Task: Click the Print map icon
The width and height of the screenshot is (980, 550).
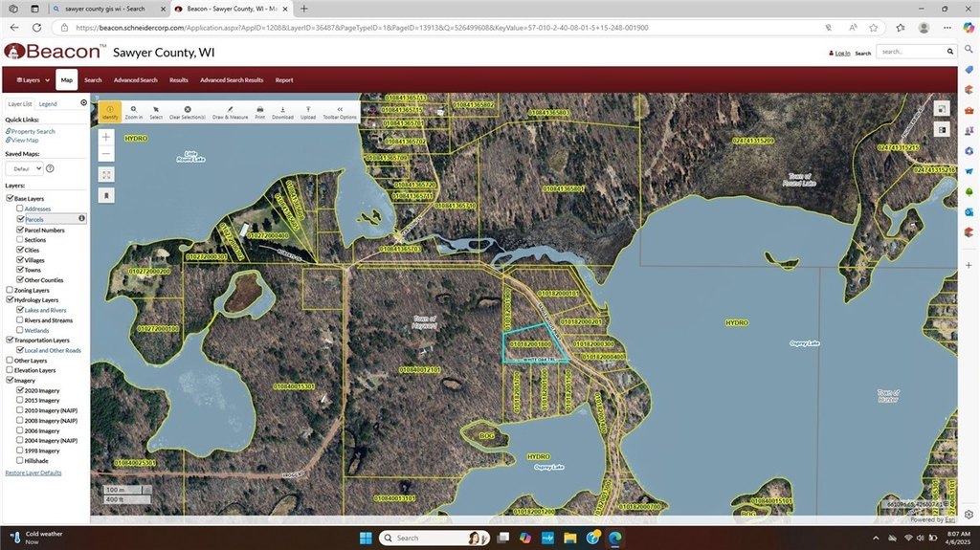Action: tap(259, 111)
